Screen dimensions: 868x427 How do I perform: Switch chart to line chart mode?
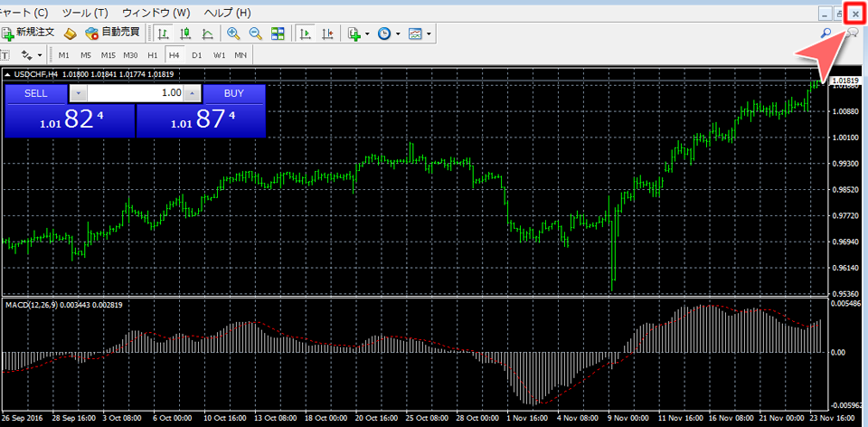tap(208, 33)
